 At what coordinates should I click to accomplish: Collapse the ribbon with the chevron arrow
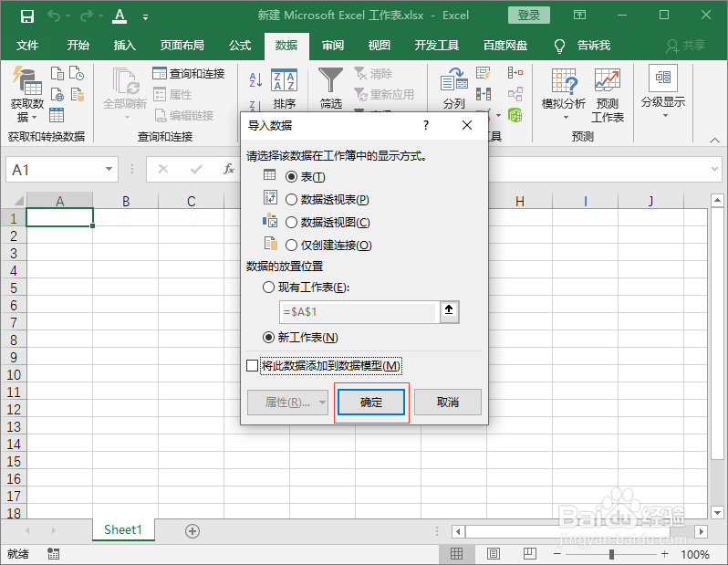click(x=714, y=140)
